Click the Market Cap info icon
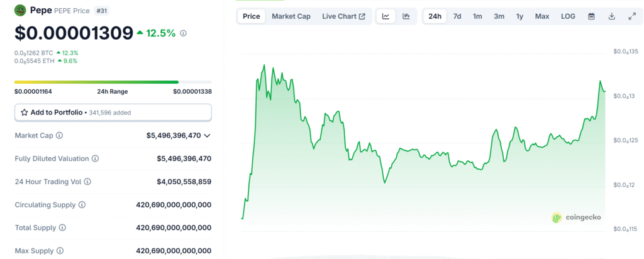The width and height of the screenshot is (644, 259). click(60, 135)
